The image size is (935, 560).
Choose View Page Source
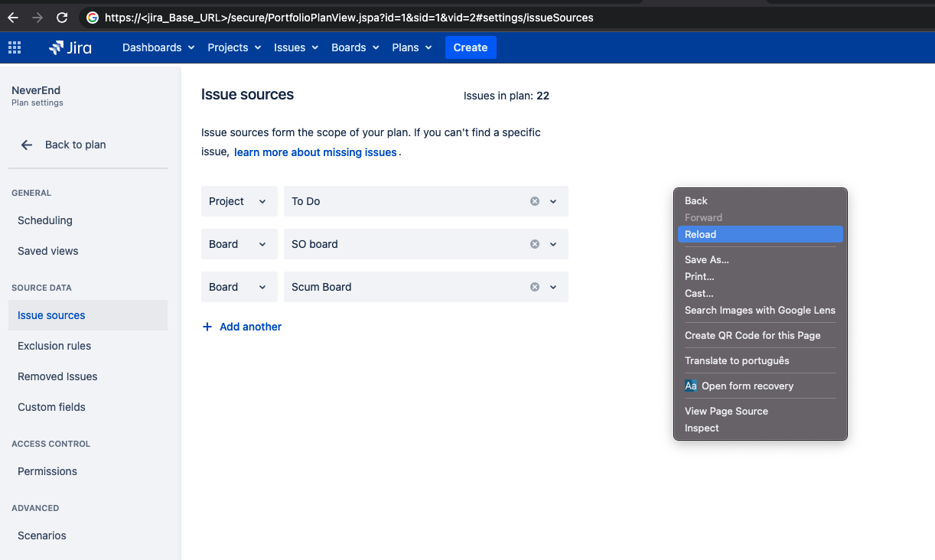point(761,411)
